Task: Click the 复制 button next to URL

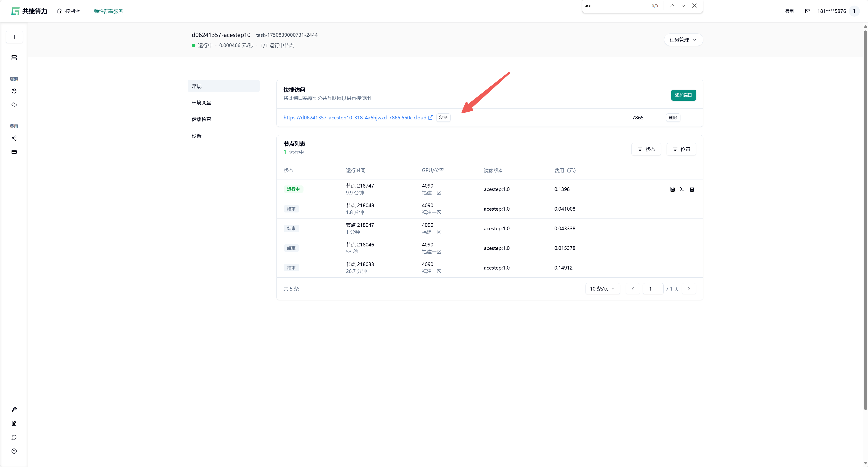Action: click(443, 118)
